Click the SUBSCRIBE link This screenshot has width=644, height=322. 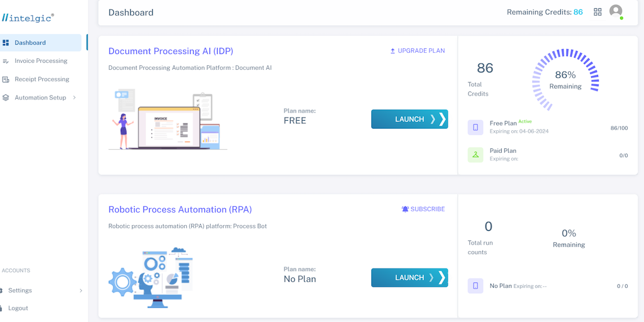pos(423,209)
